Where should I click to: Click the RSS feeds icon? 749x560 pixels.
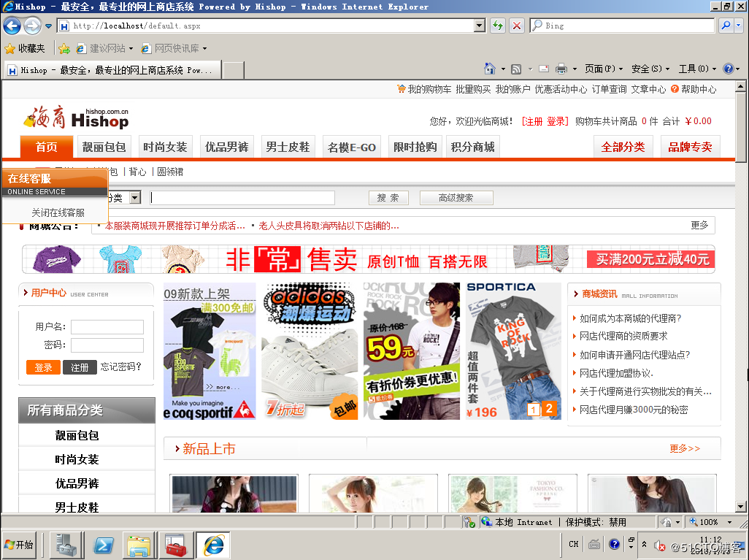pos(516,69)
